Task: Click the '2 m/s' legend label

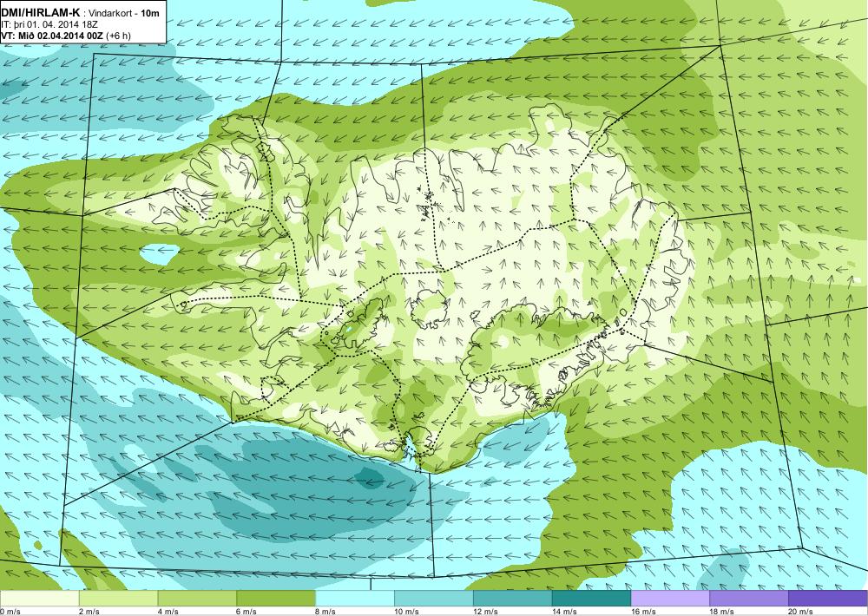Action: pos(89,612)
